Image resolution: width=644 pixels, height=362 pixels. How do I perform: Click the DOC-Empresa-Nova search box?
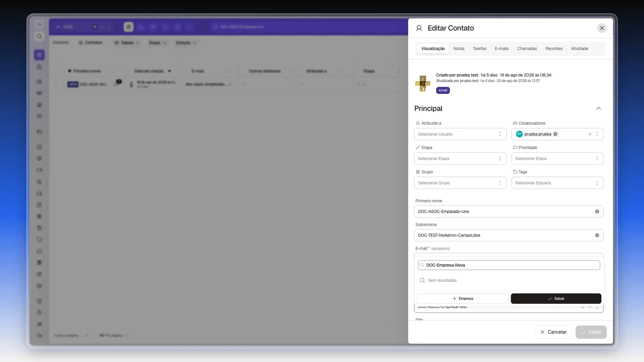[509, 265]
